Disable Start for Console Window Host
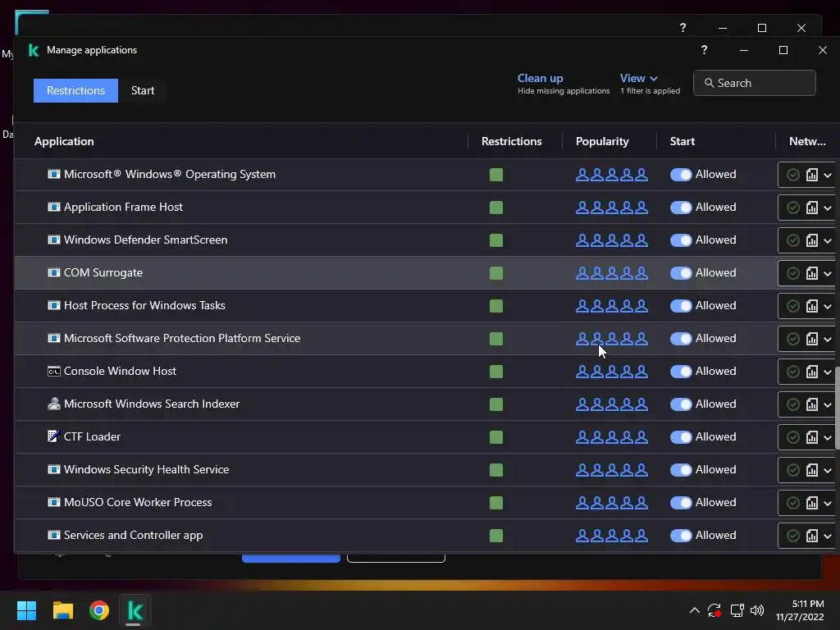This screenshot has height=630, width=840. point(681,371)
